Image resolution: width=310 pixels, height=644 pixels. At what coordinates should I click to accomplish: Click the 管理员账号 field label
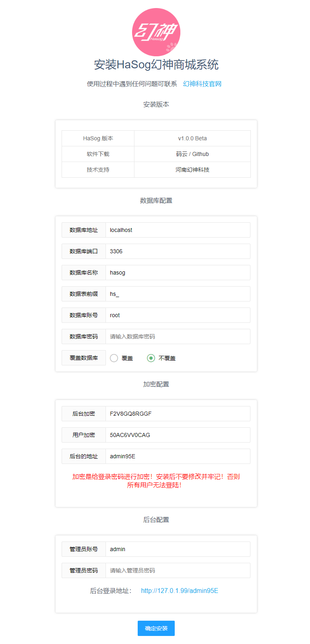[84, 549]
